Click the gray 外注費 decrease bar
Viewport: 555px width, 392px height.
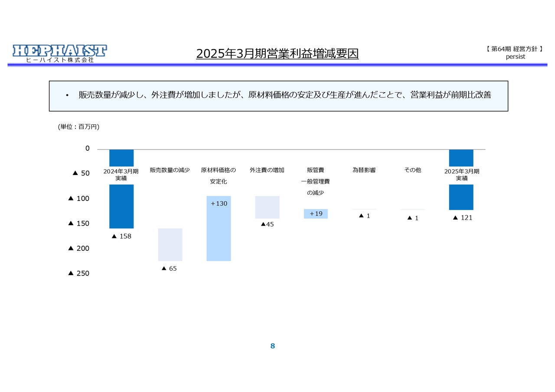click(x=267, y=207)
